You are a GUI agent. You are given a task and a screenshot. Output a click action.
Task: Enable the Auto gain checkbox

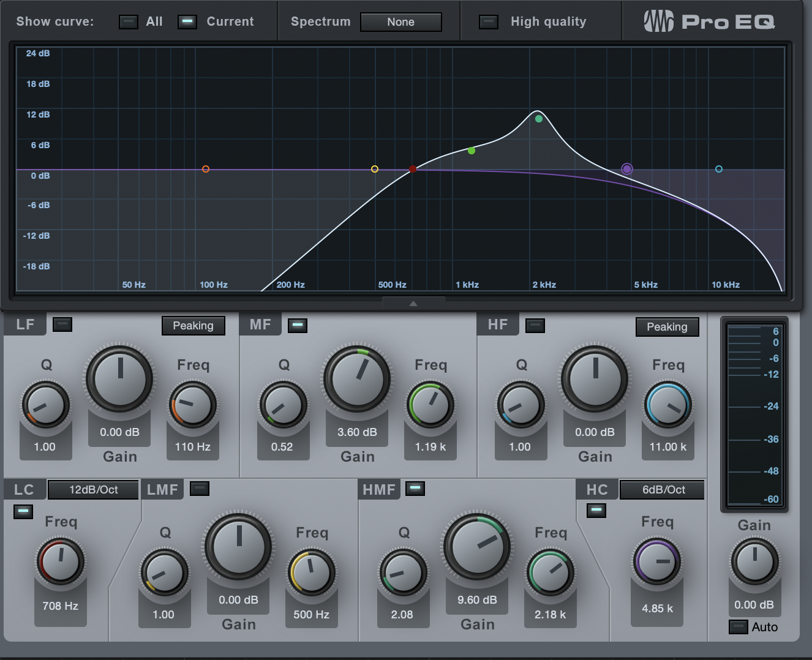[738, 627]
